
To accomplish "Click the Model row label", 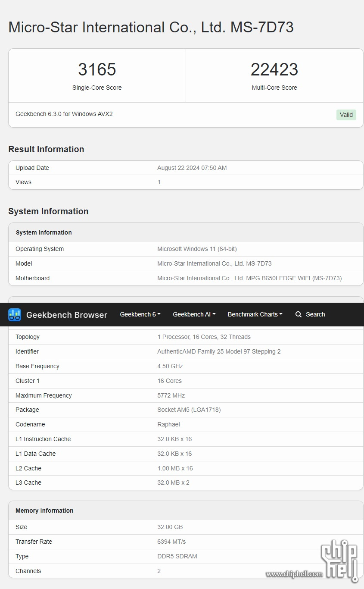I will [24, 263].
